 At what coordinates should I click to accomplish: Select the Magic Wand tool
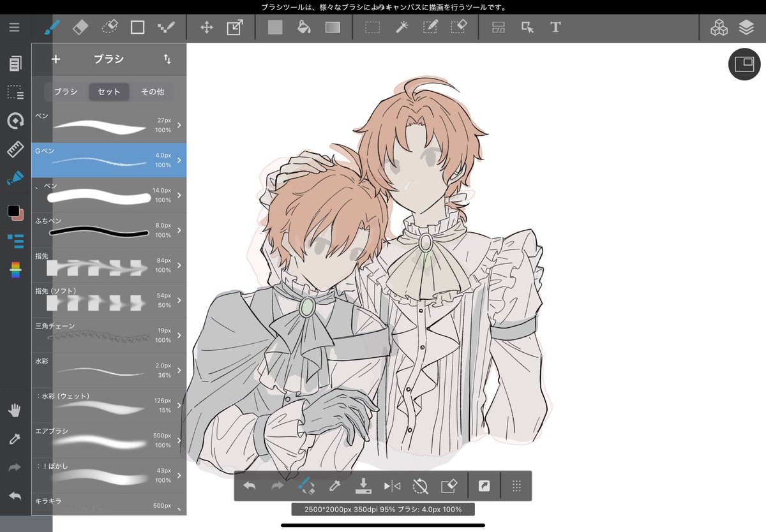[402, 27]
